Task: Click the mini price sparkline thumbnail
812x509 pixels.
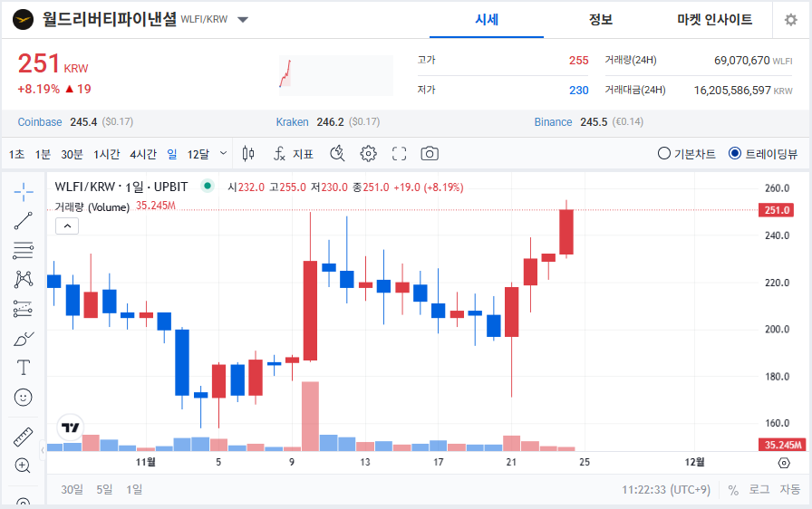Action: tap(336, 75)
